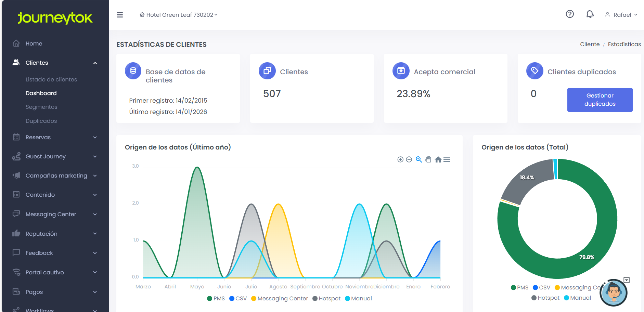Toggle Hotspot series in line chart legend
Screen dimensions: 644x312
(x=326, y=299)
